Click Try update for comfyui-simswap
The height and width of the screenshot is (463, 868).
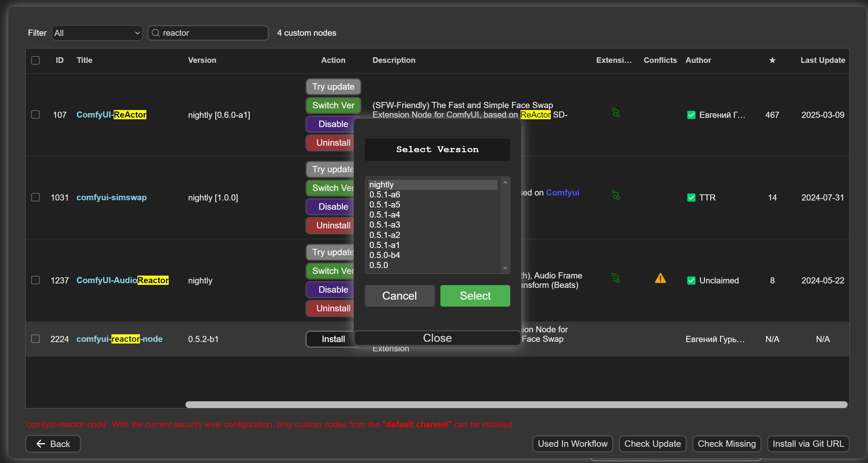330,169
